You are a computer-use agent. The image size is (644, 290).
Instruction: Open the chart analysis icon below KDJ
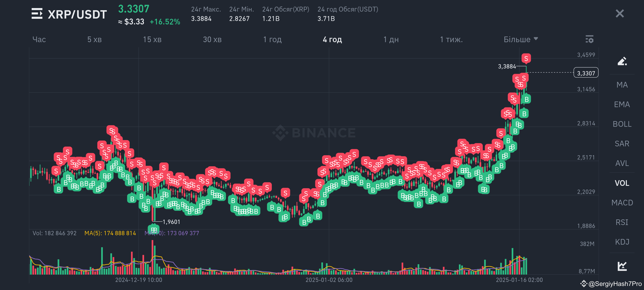click(622, 266)
